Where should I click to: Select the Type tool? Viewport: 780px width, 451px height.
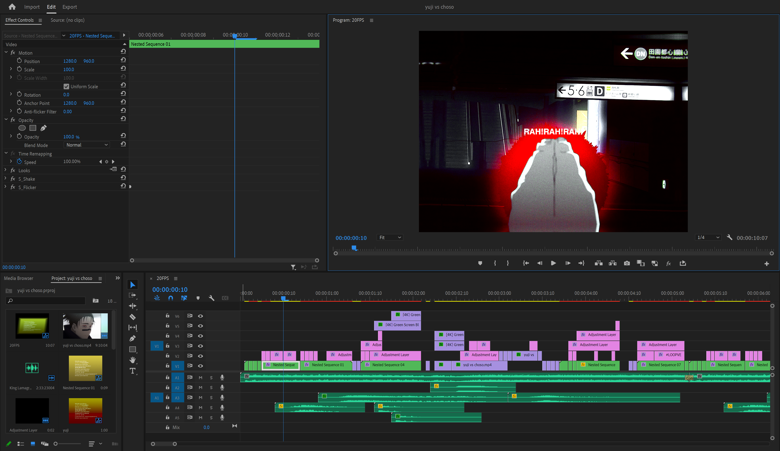point(132,371)
